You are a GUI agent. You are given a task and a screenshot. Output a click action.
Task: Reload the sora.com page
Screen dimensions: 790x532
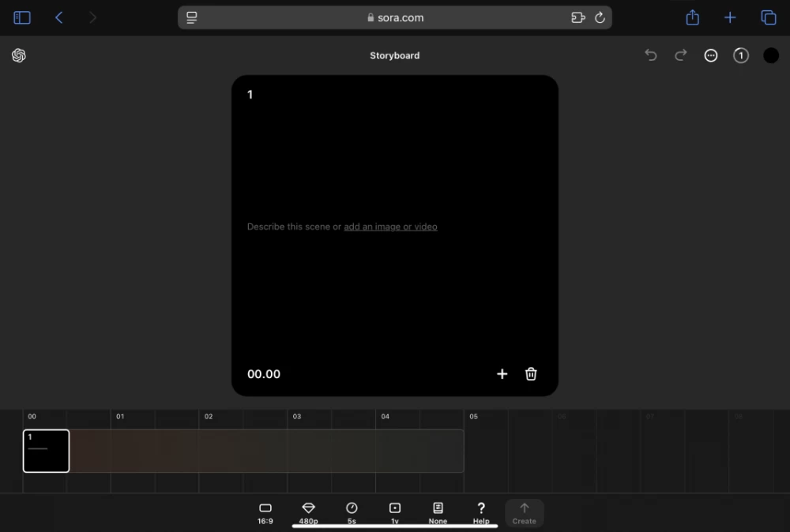600,17
